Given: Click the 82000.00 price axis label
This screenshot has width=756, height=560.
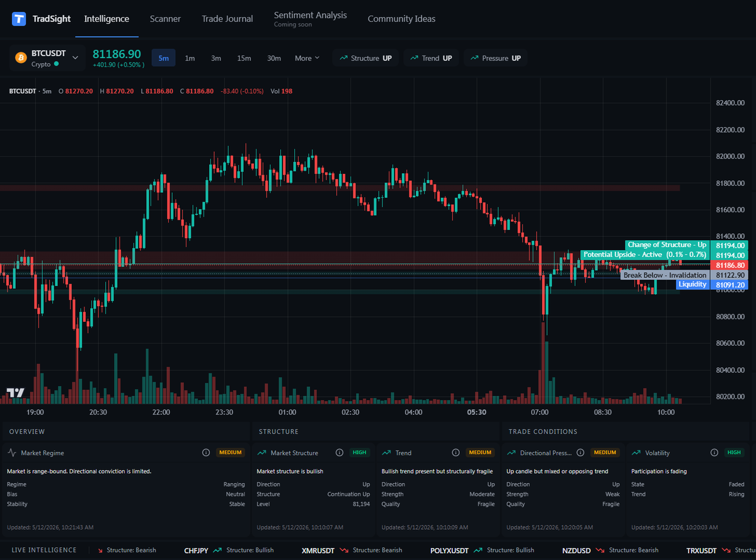Looking at the screenshot, I should coord(731,156).
